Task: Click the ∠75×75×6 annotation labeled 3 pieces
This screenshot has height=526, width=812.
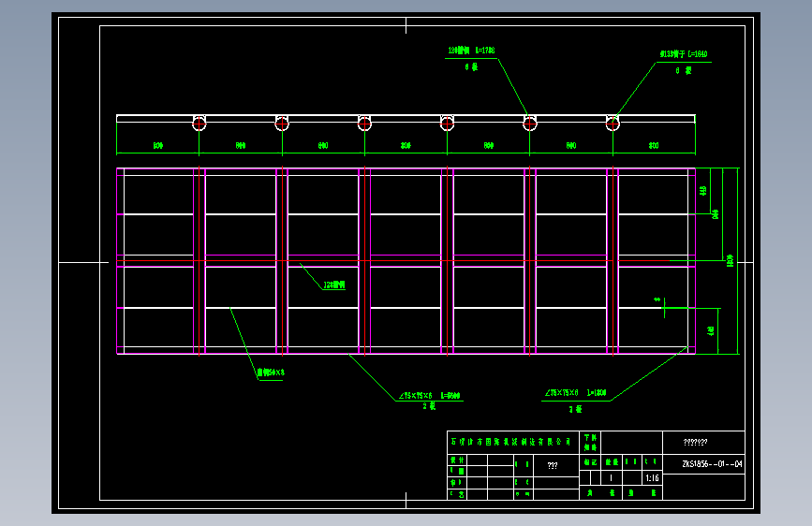Action: 575,393
